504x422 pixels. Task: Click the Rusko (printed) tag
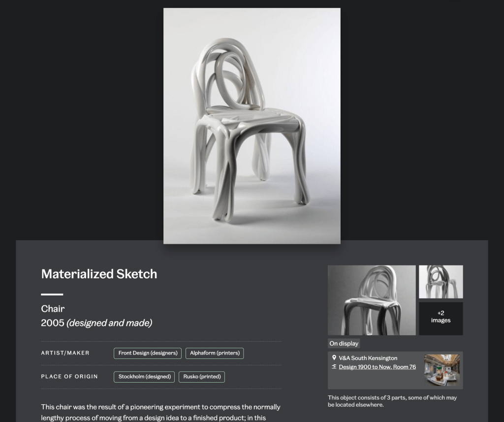(202, 377)
